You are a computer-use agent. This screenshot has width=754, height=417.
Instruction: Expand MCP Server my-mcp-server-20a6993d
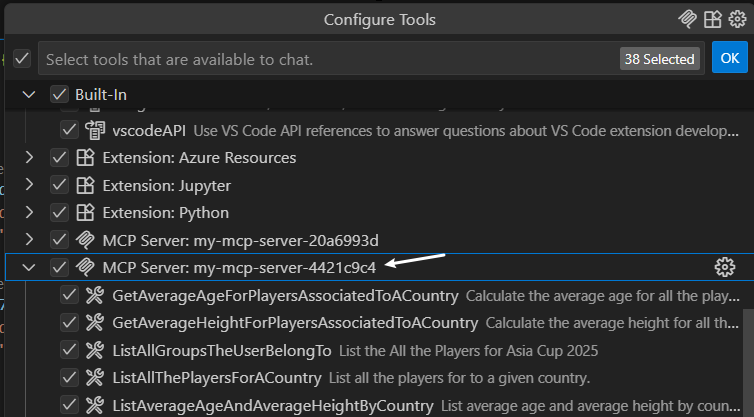tap(29, 240)
